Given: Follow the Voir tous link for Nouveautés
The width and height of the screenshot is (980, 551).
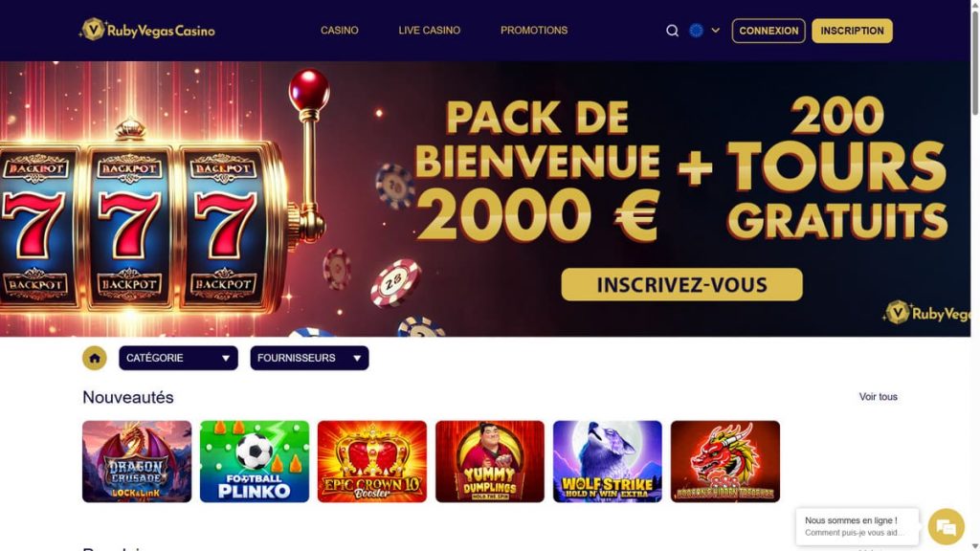Looking at the screenshot, I should pyautogui.click(x=878, y=397).
